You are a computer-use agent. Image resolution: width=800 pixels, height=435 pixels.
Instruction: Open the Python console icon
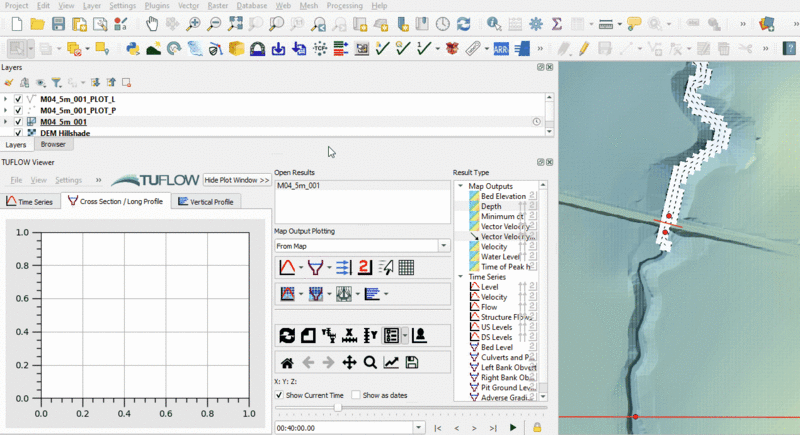[132, 47]
